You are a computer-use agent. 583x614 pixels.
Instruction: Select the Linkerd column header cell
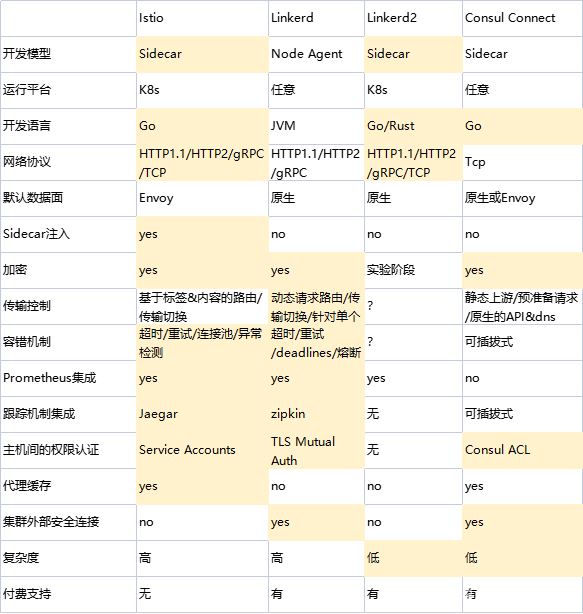316,18
